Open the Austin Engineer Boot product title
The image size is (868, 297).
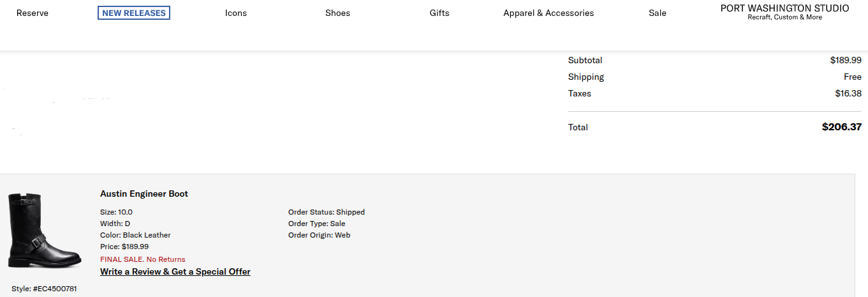click(144, 194)
